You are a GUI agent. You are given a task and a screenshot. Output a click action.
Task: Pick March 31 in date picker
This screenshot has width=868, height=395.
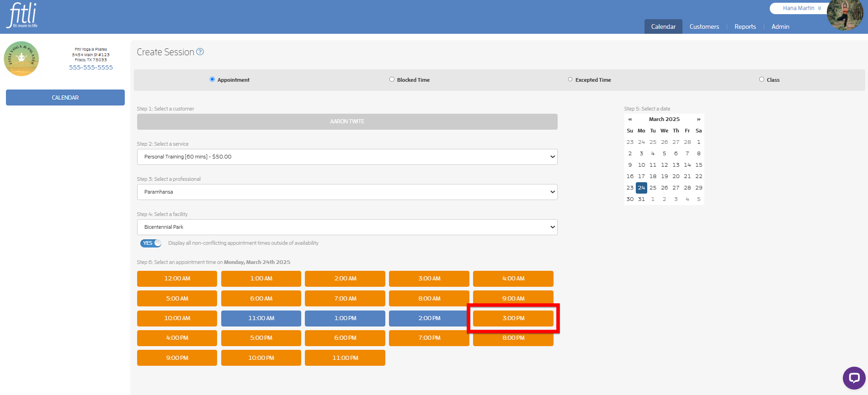pyautogui.click(x=641, y=199)
